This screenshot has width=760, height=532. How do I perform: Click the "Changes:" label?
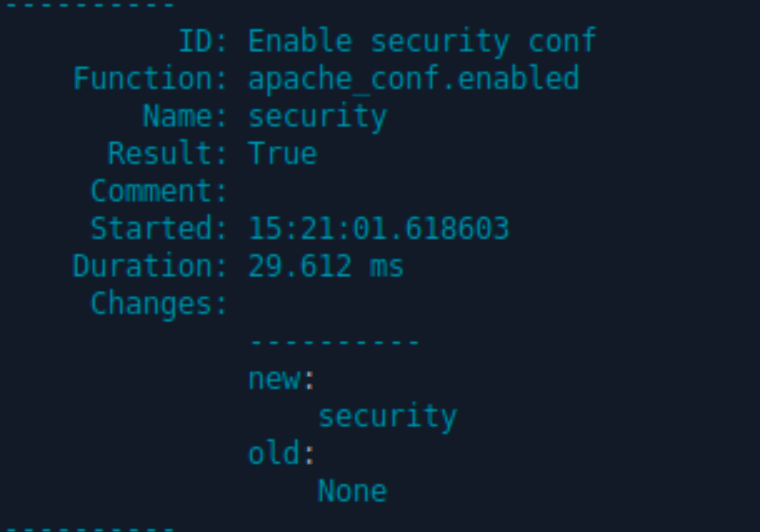coord(160,304)
